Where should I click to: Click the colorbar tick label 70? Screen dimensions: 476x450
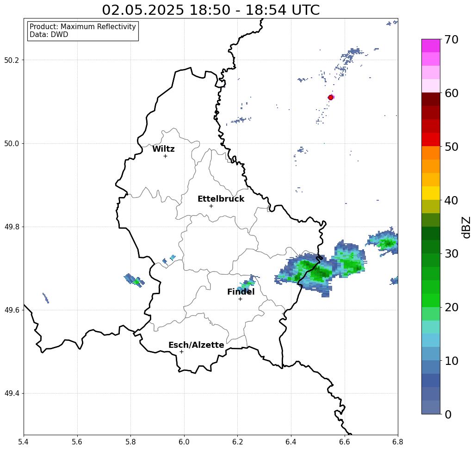click(x=451, y=40)
